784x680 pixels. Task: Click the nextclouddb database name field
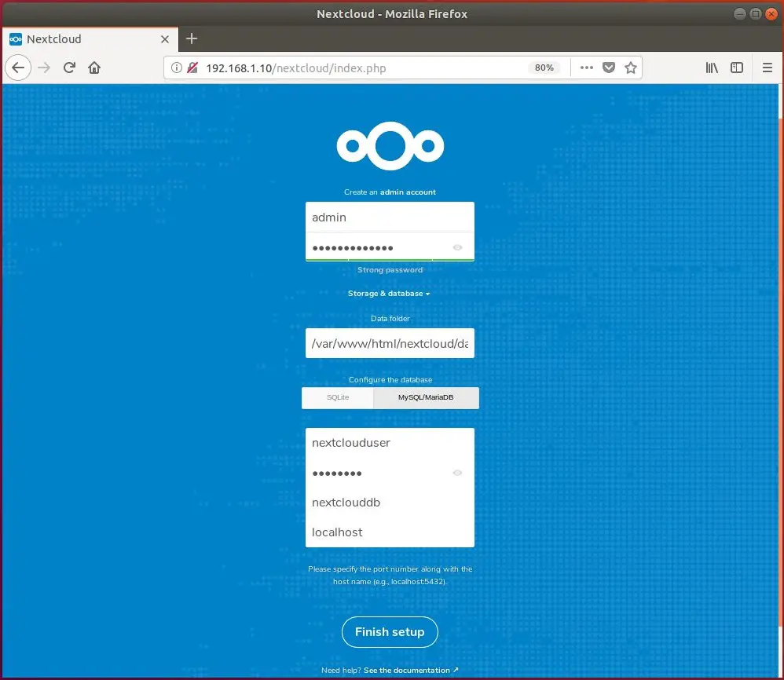(x=390, y=502)
